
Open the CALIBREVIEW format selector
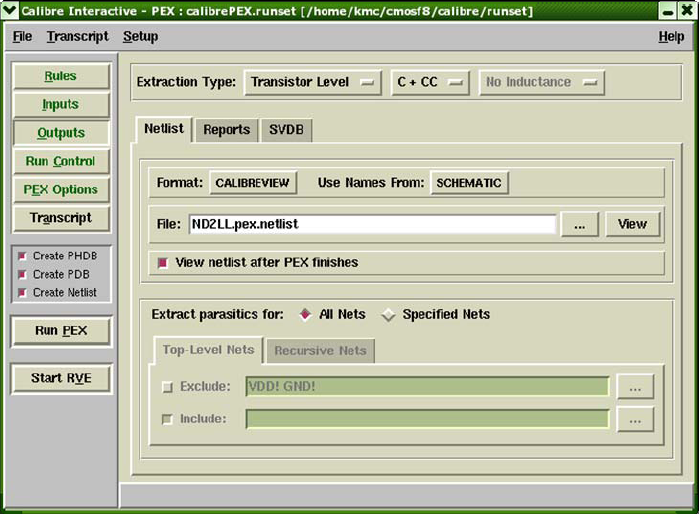pyautogui.click(x=253, y=183)
